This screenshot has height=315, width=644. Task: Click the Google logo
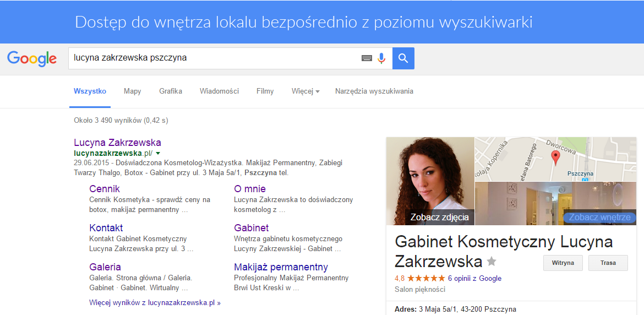tap(32, 58)
